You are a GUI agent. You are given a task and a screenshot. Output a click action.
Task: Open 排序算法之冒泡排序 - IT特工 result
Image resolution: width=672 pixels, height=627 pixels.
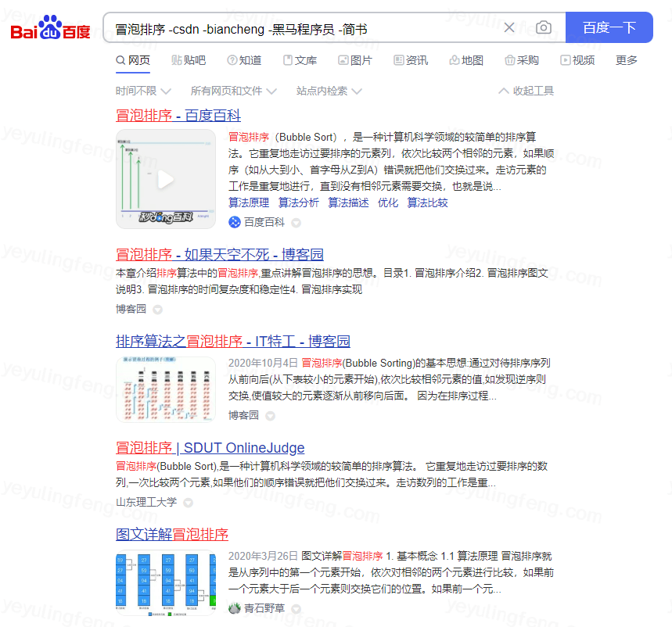[232, 341]
